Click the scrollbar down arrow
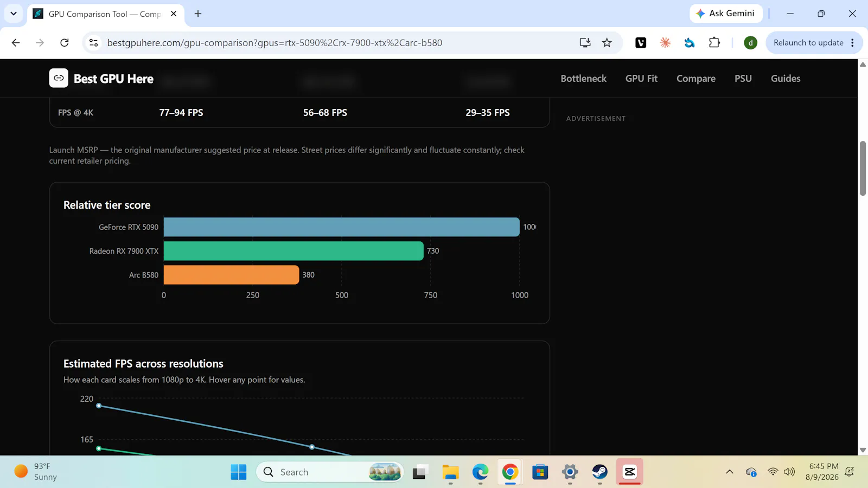 click(863, 450)
